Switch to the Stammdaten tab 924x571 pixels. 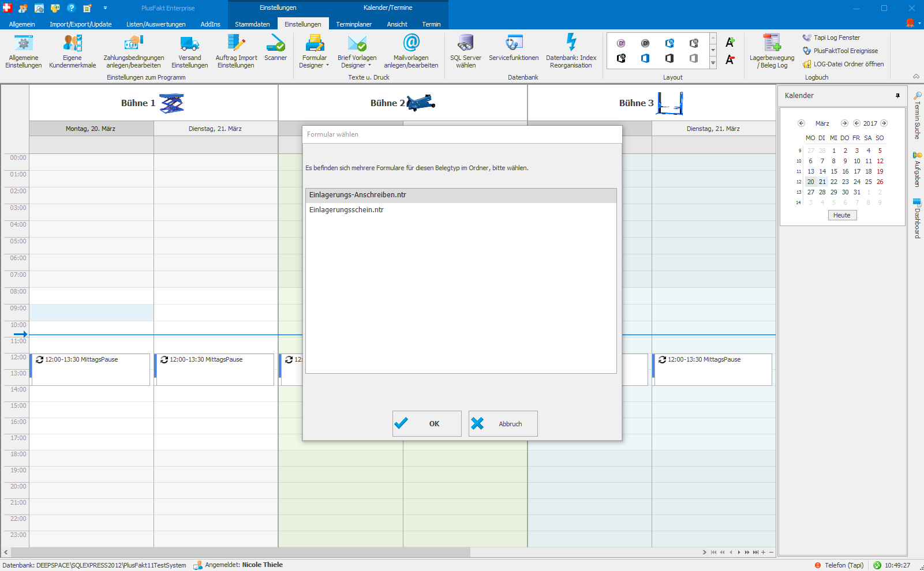[252, 24]
